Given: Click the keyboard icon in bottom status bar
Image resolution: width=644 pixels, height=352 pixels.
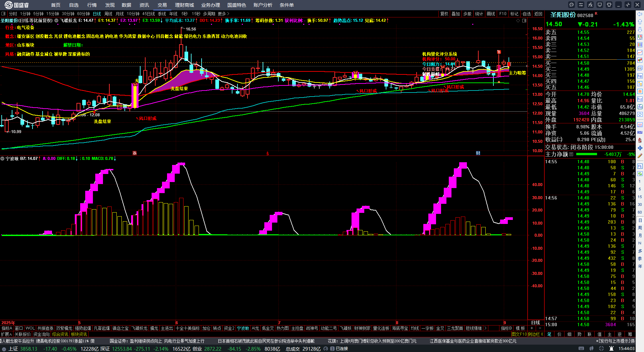Looking at the screenshot, I should [581, 349].
